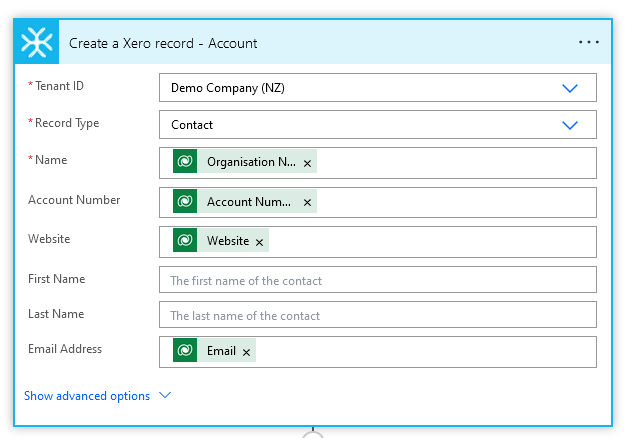
Task: Click into the First Name field
Action: 378,279
